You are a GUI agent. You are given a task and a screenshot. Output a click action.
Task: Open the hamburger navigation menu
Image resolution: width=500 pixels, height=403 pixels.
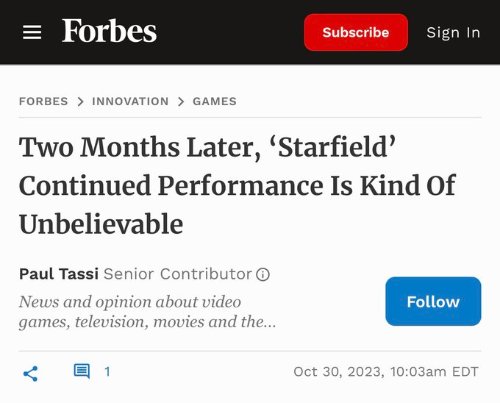click(32, 32)
